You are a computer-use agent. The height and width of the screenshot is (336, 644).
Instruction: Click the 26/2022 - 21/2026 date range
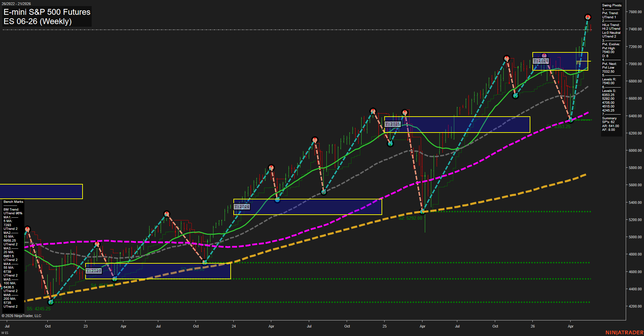16,4
